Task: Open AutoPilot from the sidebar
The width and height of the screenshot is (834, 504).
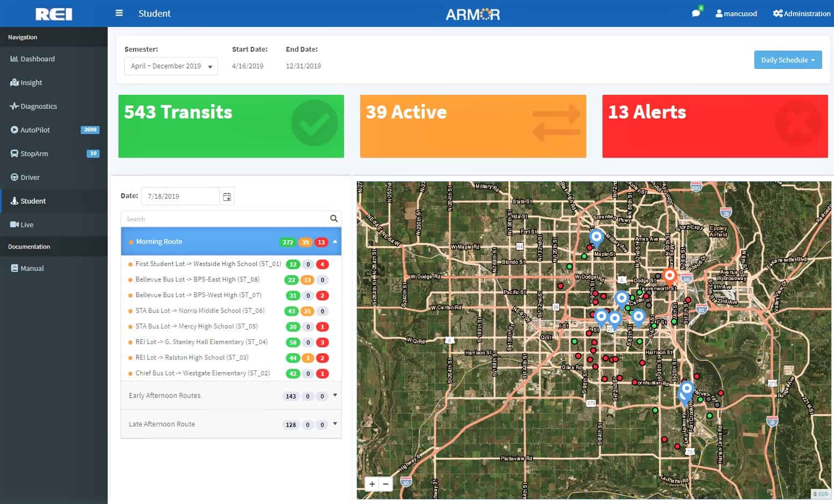Action: pyautogui.click(x=35, y=130)
